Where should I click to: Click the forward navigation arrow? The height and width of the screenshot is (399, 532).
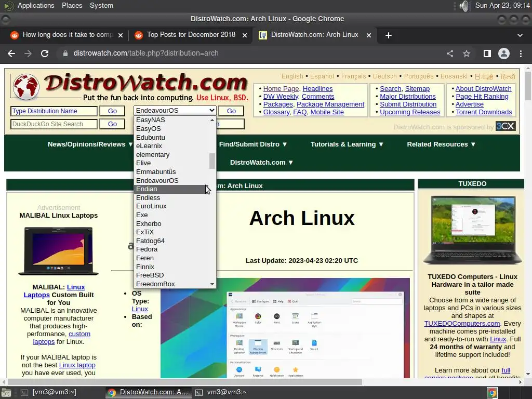pos(28,54)
